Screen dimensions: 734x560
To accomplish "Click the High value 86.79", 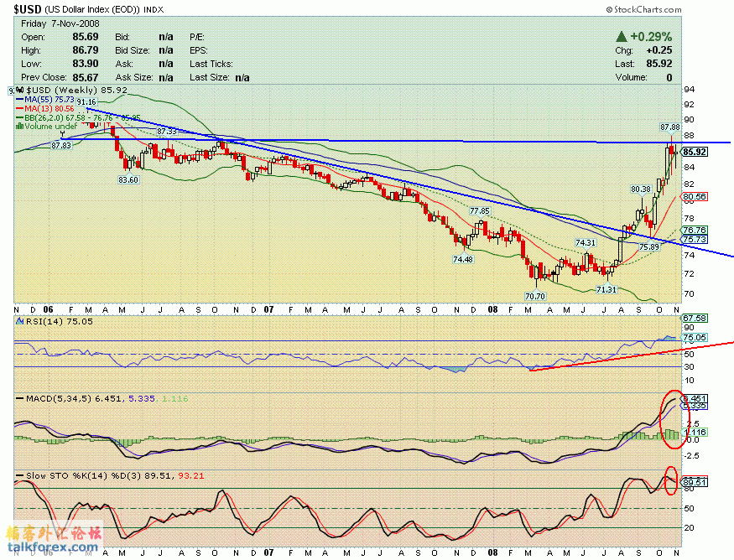I will (x=86, y=50).
